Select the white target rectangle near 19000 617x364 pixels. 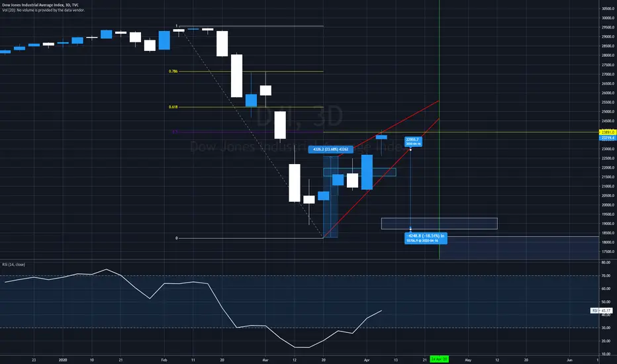(x=439, y=224)
